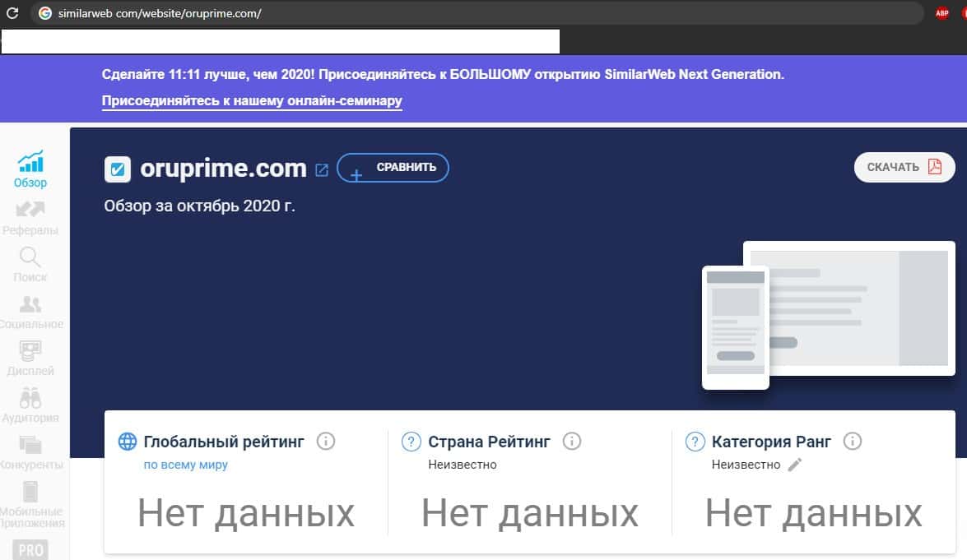Click the PRO badge in the sidebar
The image size is (967, 560).
(x=30, y=549)
